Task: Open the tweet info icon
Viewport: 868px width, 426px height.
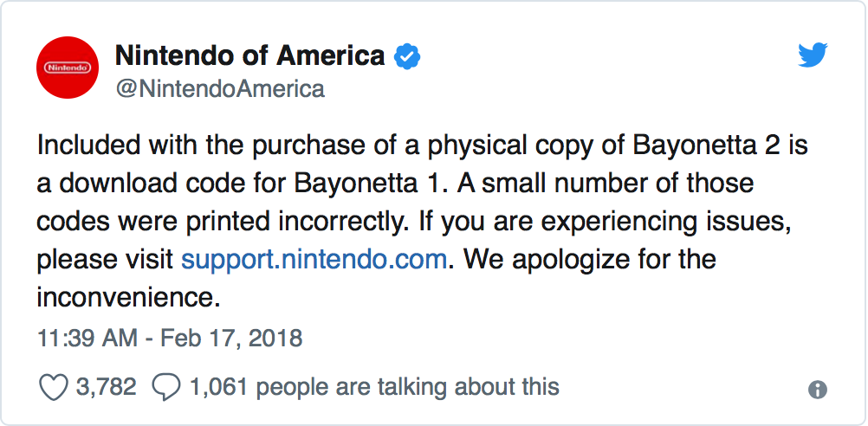Action: point(817,390)
